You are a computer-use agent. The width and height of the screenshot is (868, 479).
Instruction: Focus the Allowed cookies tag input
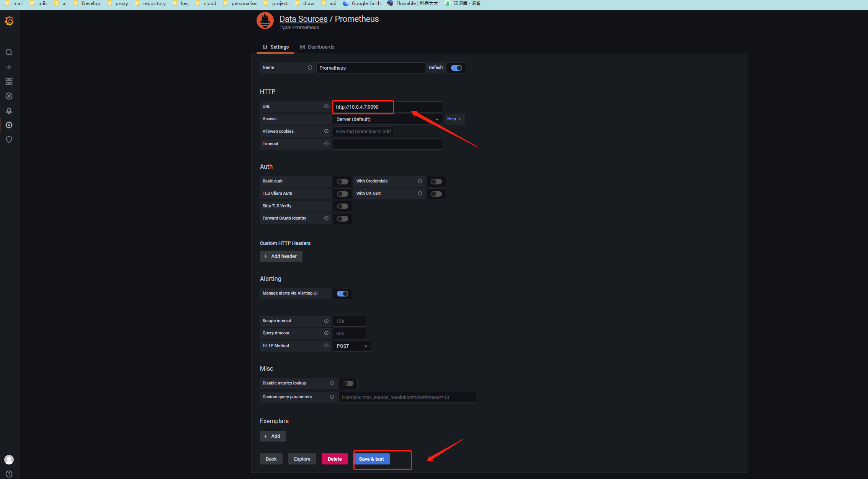tap(363, 132)
